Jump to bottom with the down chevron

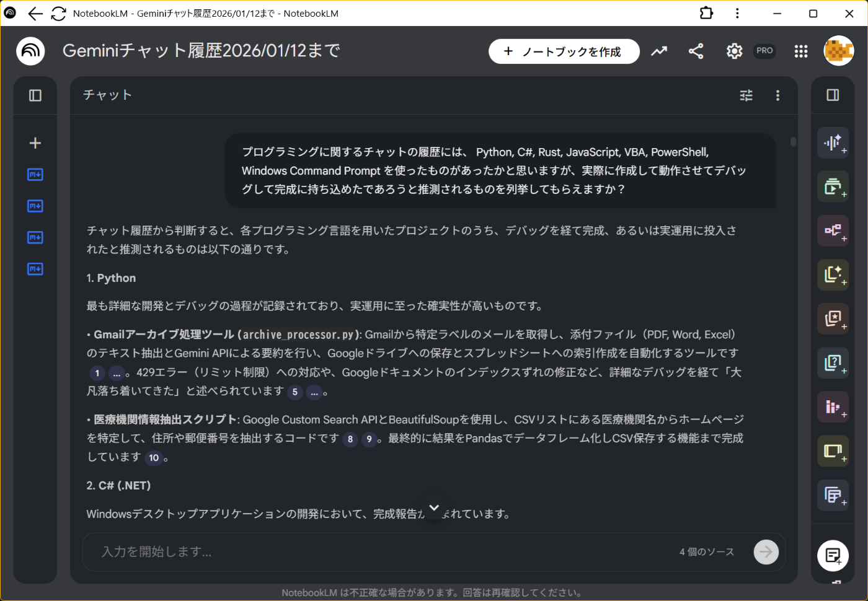[x=434, y=507]
